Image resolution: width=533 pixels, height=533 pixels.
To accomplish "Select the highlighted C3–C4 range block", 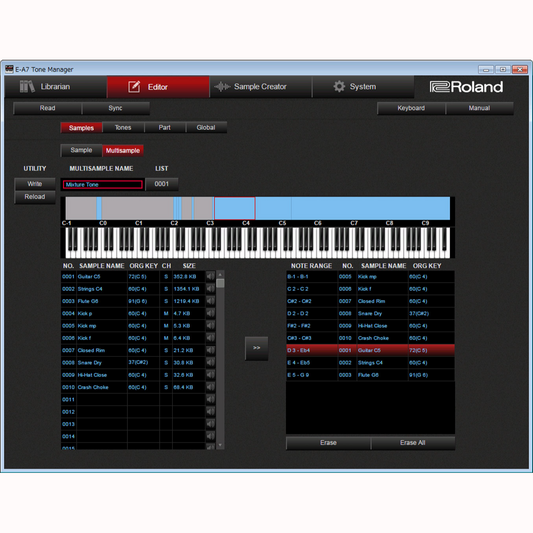I will (235, 208).
